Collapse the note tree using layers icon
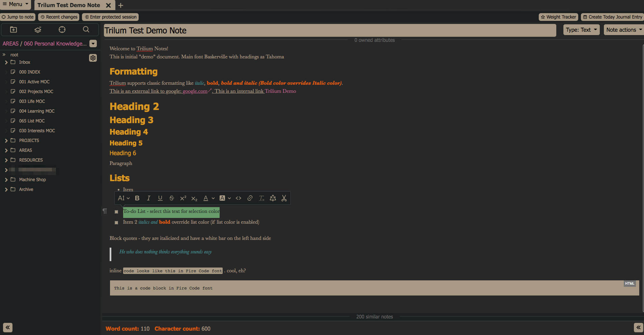The image size is (644, 335). [38, 30]
